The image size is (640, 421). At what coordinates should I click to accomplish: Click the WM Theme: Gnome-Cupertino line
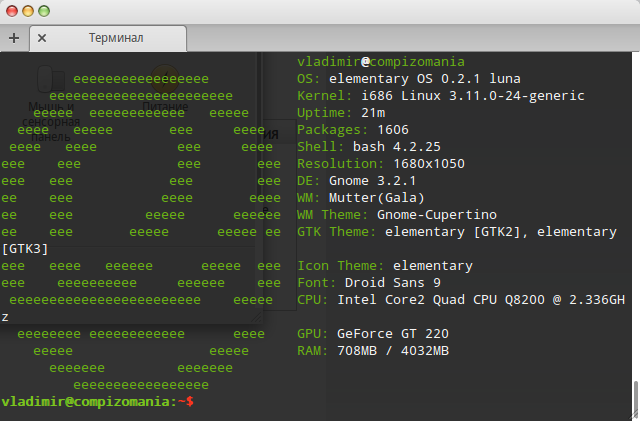pyautogui.click(x=397, y=215)
